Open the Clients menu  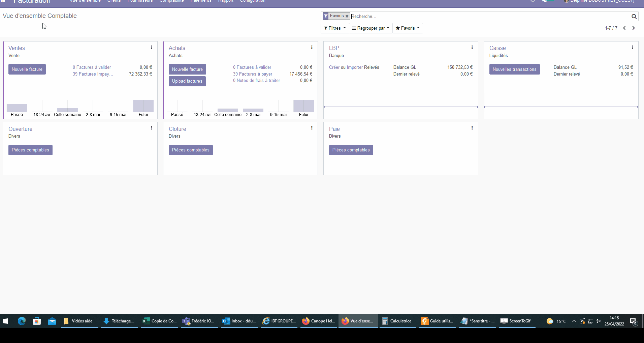click(114, 1)
